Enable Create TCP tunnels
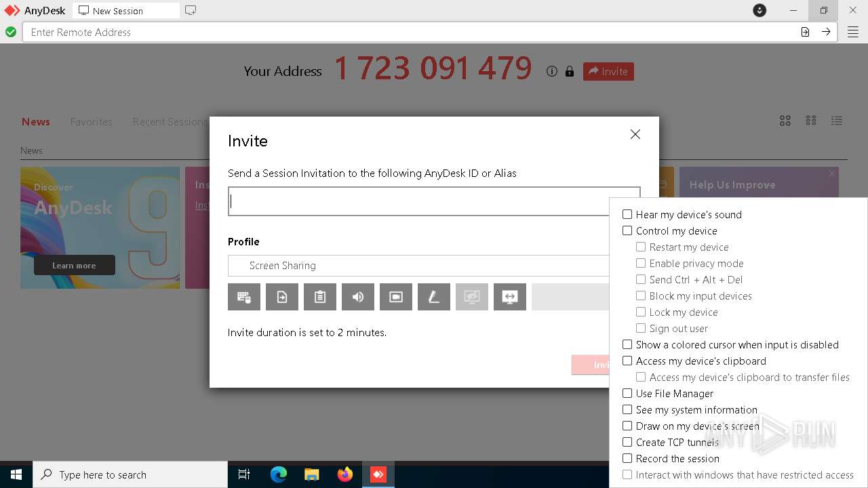This screenshot has width=868, height=488. point(627,442)
